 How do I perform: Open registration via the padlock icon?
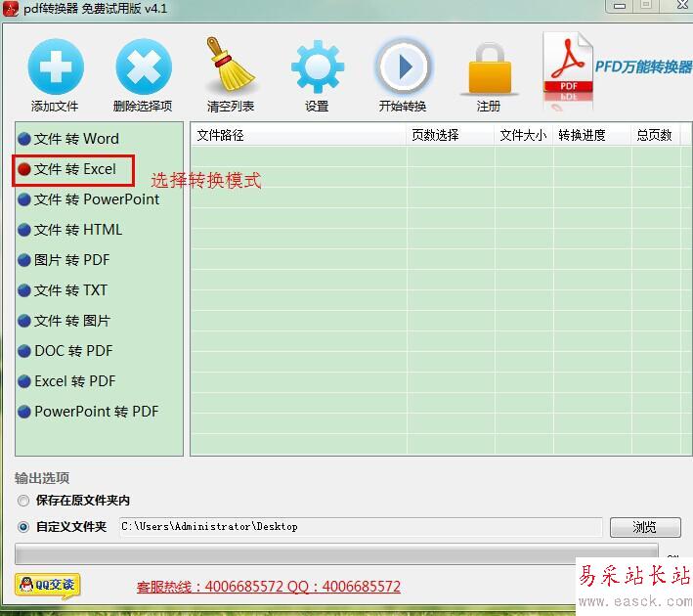(490, 68)
